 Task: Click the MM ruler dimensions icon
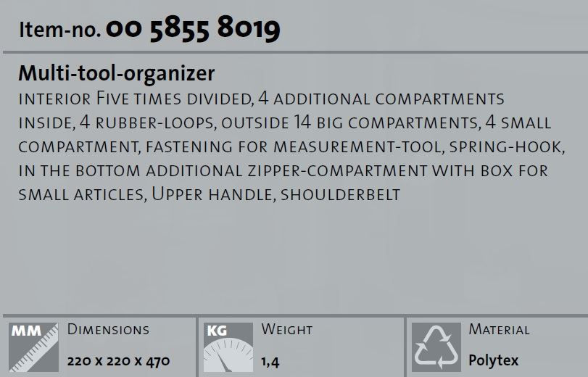(34, 347)
